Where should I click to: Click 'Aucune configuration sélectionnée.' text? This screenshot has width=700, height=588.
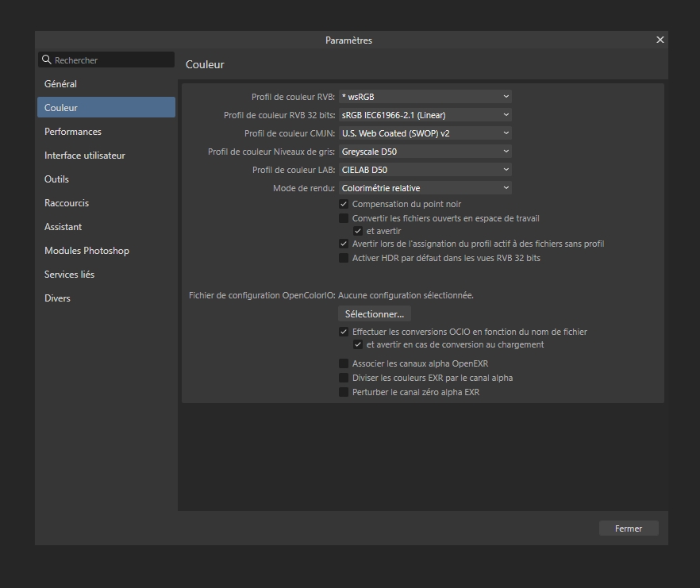tap(406, 295)
